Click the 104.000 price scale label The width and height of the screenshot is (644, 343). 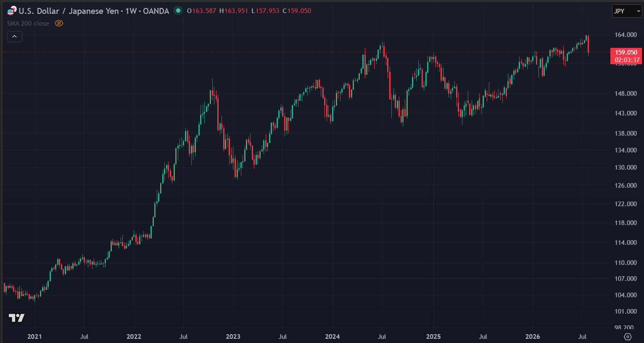click(x=626, y=295)
